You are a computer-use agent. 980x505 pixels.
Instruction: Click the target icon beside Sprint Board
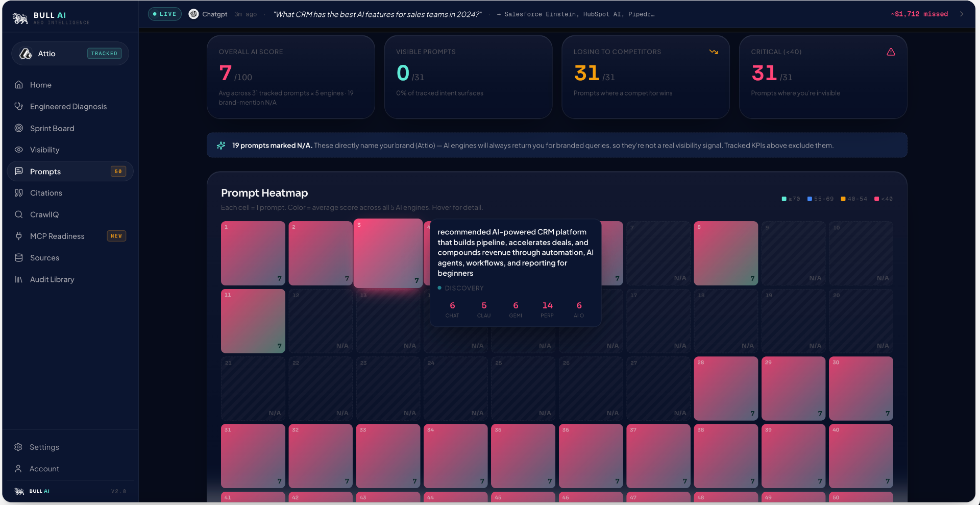(x=19, y=128)
